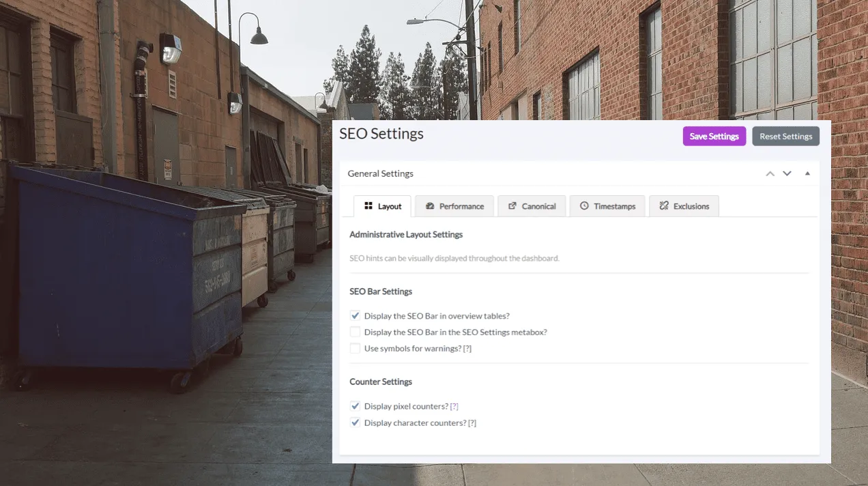868x486 pixels.
Task: Click the external-link icon on Canonical tab
Action: (512, 205)
